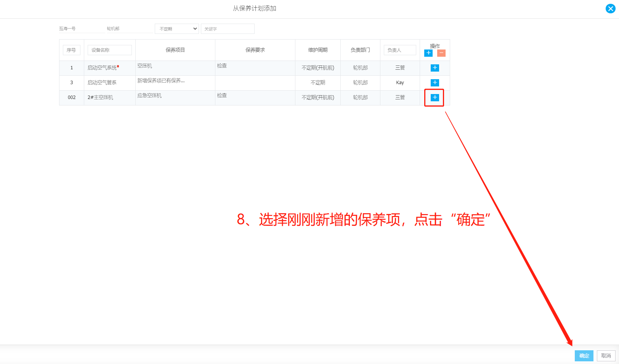The image size is (619, 364).
Task: Click the 序号 filter input
Action: coord(72,50)
